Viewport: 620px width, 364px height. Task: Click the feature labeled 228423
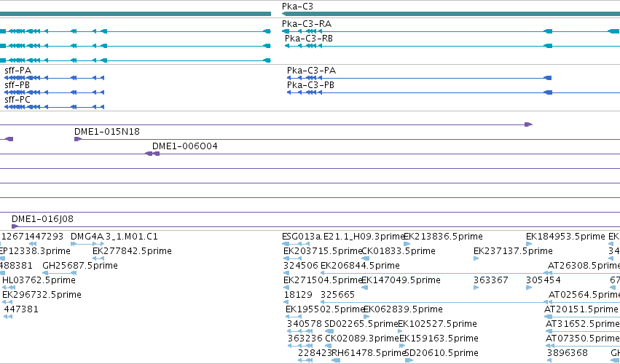pyautogui.click(x=315, y=353)
